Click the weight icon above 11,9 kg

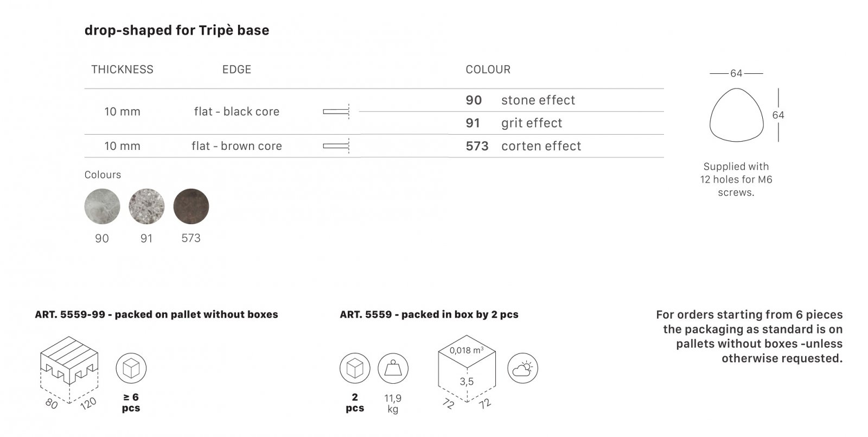point(393,368)
